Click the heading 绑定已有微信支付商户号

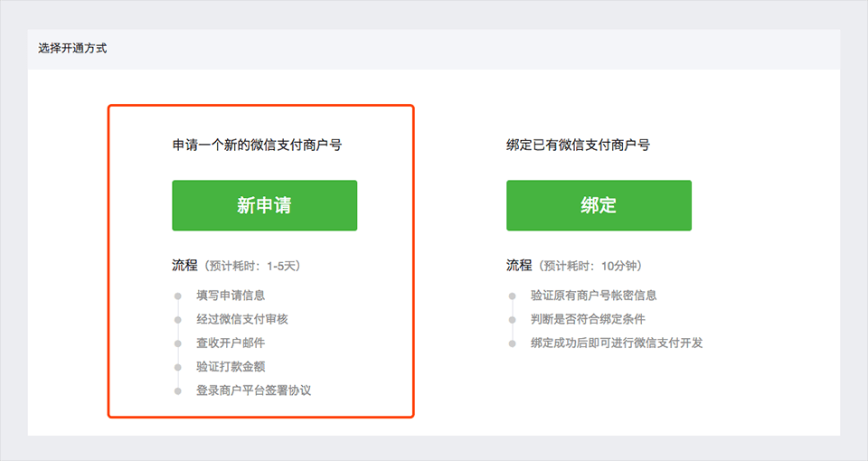point(579,146)
